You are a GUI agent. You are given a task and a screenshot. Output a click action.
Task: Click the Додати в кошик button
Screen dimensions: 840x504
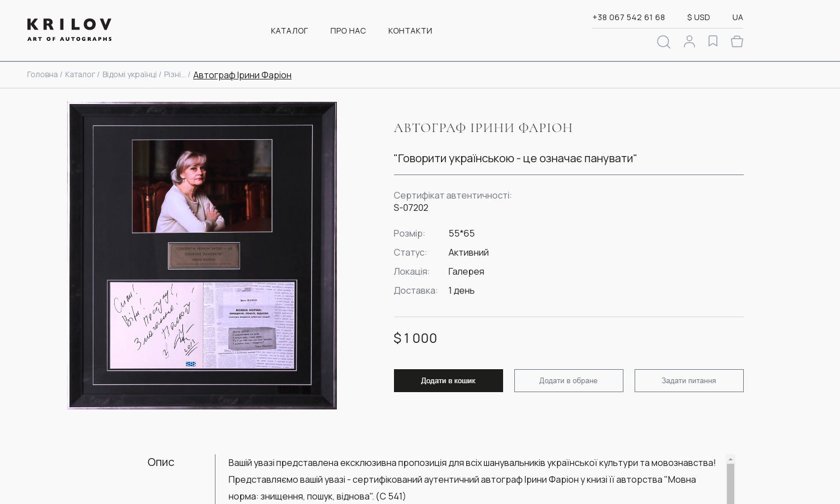tap(448, 380)
